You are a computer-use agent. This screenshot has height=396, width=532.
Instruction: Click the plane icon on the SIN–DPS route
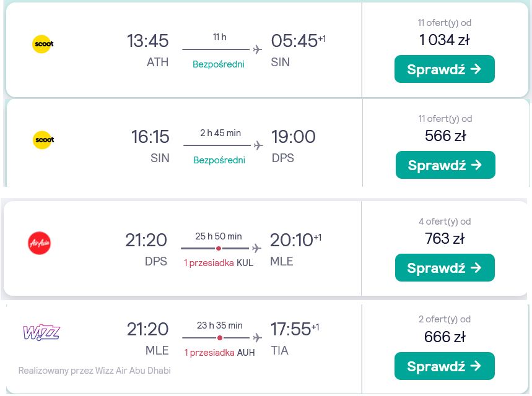click(258, 145)
